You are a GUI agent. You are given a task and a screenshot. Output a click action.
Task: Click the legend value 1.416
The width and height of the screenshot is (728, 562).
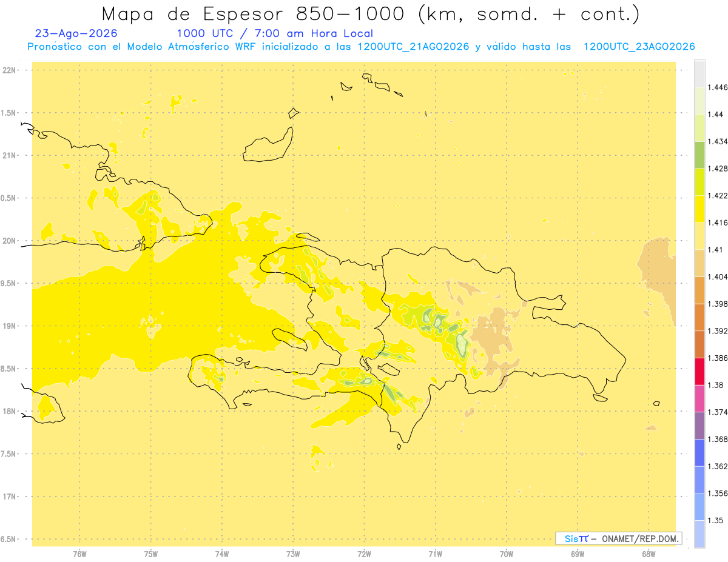[719, 222]
